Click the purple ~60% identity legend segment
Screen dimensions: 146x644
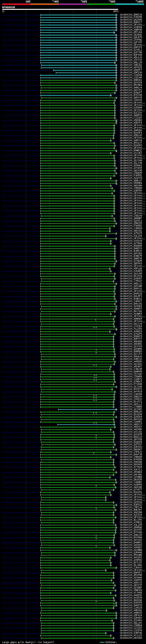coord(73,4)
